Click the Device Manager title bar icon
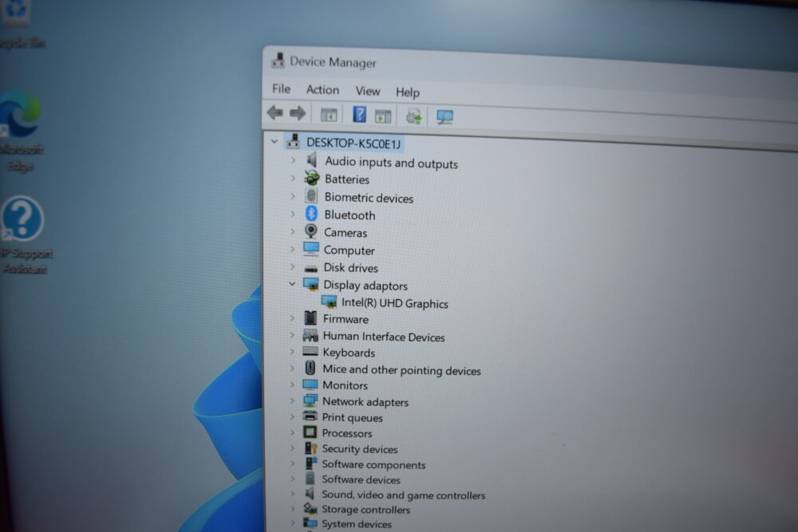This screenshot has width=798, height=532. coord(278,61)
